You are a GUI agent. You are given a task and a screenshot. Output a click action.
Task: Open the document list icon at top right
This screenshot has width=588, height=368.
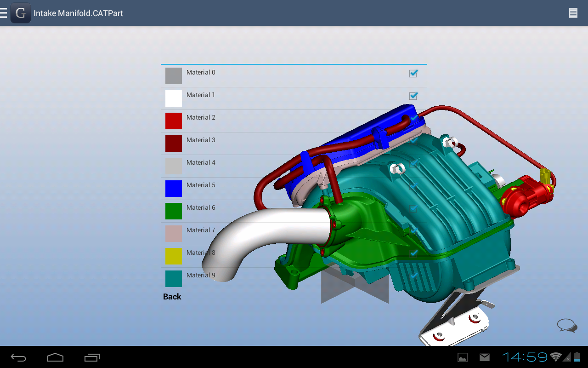point(573,12)
